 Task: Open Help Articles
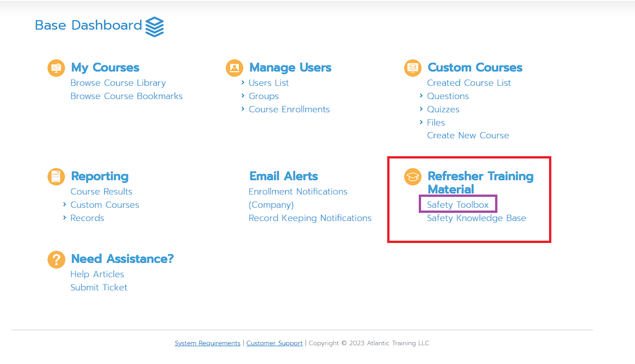(x=97, y=274)
